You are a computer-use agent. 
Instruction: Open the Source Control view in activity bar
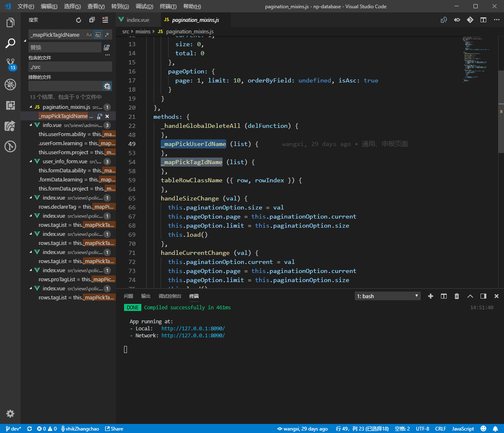(10, 64)
